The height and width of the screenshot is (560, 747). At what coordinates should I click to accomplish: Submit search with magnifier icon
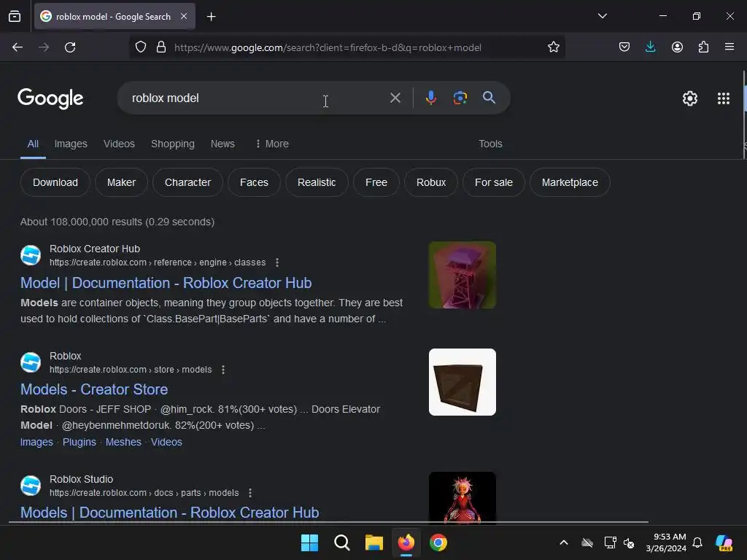click(x=489, y=98)
